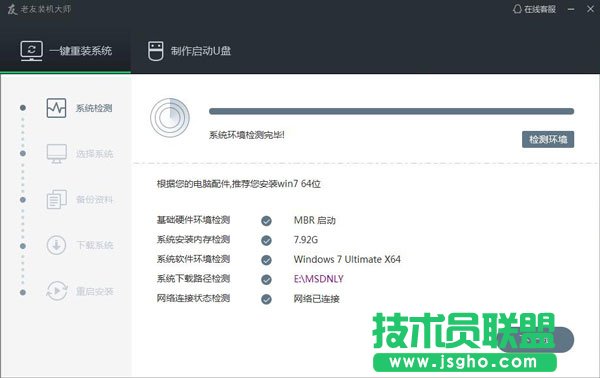Switch to the 制作启动U盘 tab
The width and height of the screenshot is (600, 378).
(x=189, y=51)
